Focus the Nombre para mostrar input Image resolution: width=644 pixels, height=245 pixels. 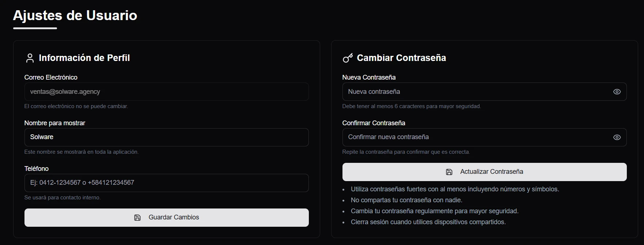[166, 137]
